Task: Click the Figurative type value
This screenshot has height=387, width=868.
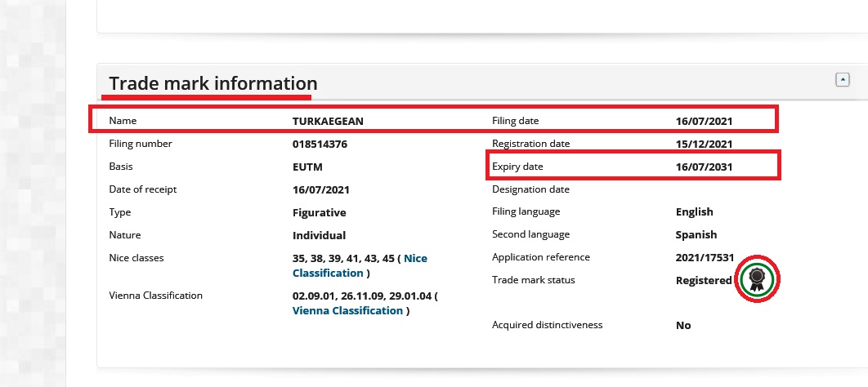Action: [320, 212]
